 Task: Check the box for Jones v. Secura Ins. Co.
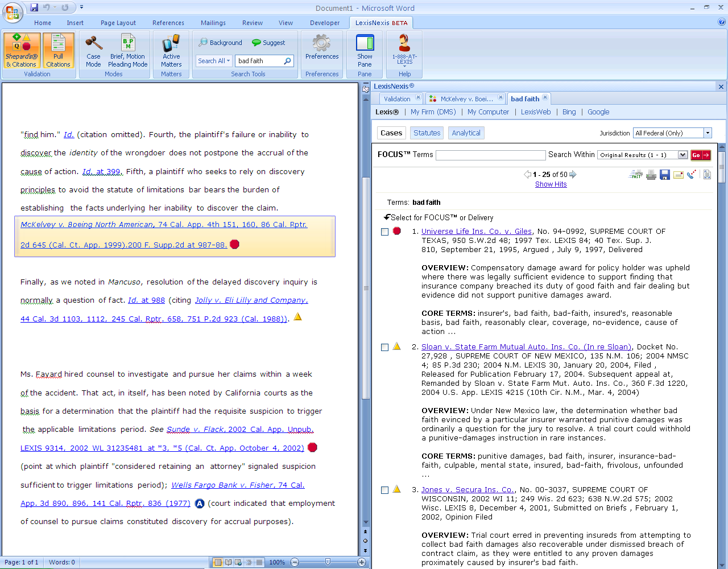click(384, 490)
